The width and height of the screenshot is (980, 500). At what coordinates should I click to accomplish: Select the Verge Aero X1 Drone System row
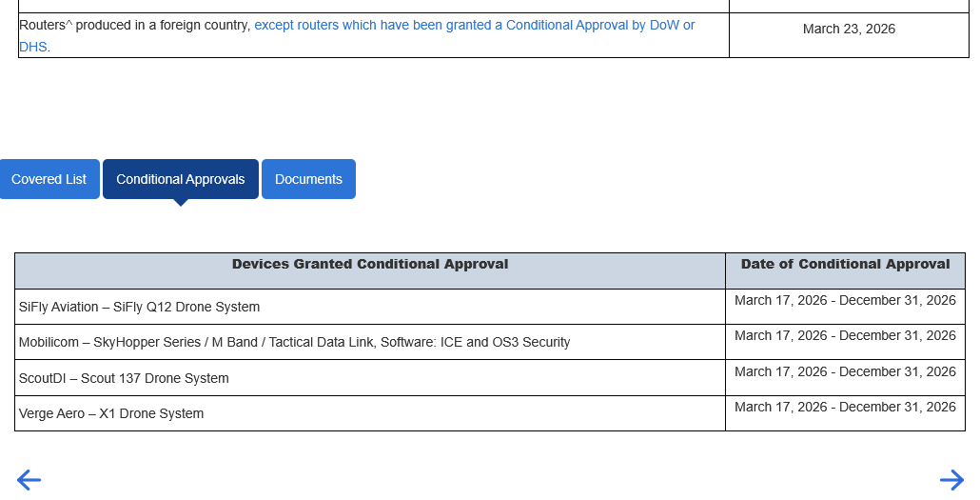pyautogui.click(x=490, y=413)
